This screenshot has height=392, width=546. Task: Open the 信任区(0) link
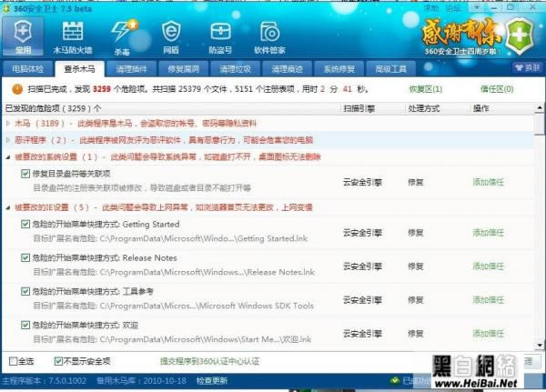click(x=497, y=89)
